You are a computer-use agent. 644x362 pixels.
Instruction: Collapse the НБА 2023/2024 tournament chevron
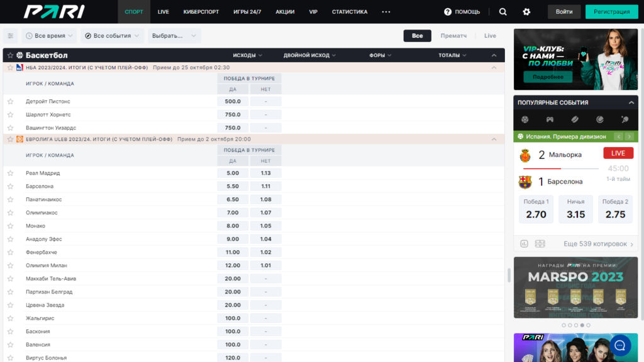point(494,67)
